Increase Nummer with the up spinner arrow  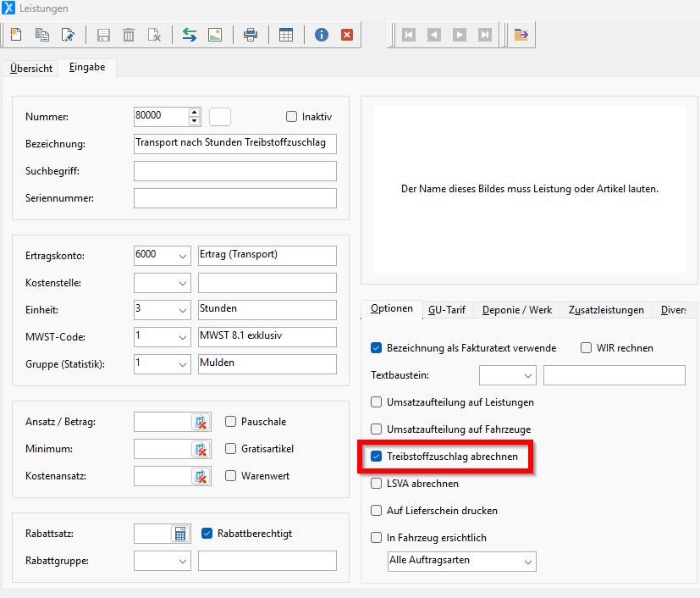(195, 113)
